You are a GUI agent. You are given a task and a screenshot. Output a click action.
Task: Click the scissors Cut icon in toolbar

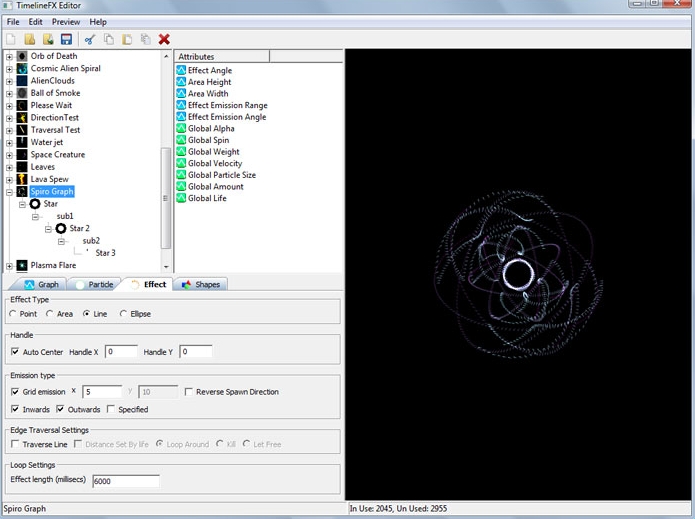click(x=89, y=39)
